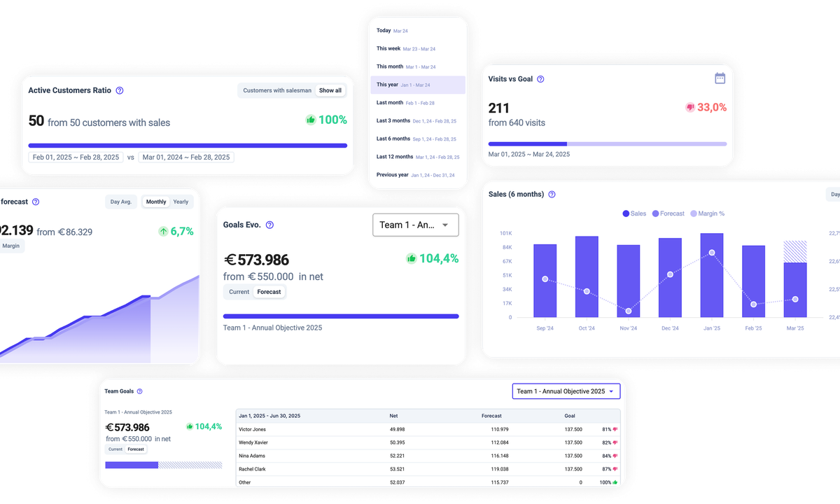Switch Goals Evo. to Forecast view
The width and height of the screenshot is (840, 504).
pos(269,292)
